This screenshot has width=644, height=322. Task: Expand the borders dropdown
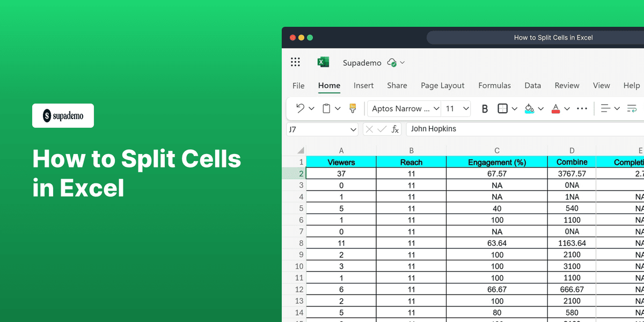(x=514, y=108)
